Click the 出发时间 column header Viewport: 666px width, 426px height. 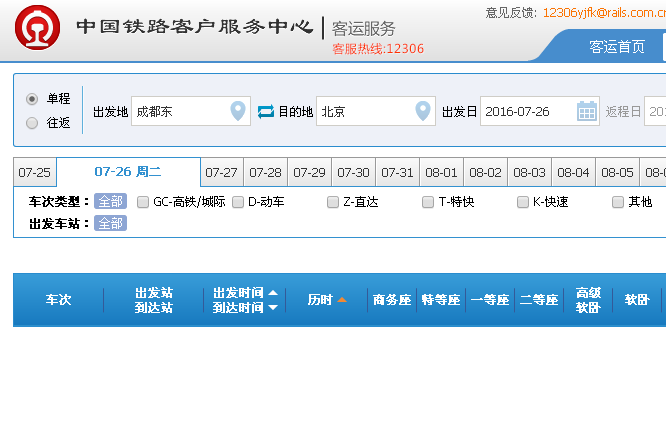(238, 293)
